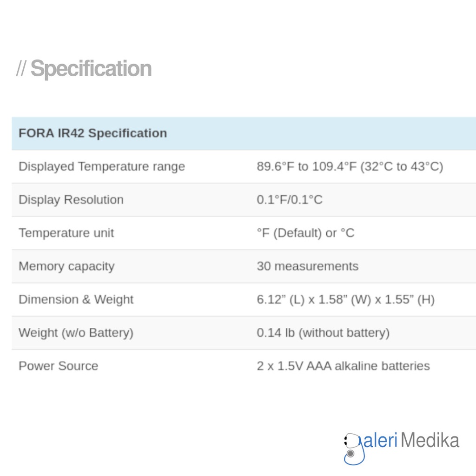Screen dimensions: 476x476
Task: Select the °F (Default) or °C value
Action: click(305, 233)
